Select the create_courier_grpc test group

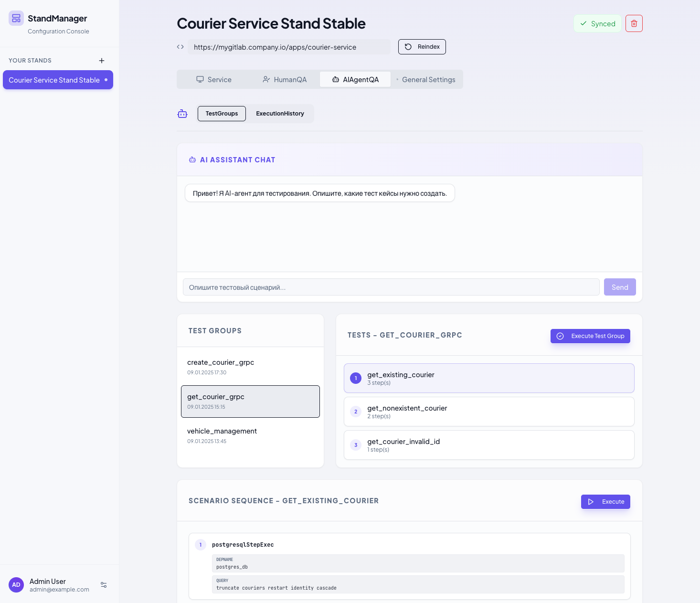point(250,367)
